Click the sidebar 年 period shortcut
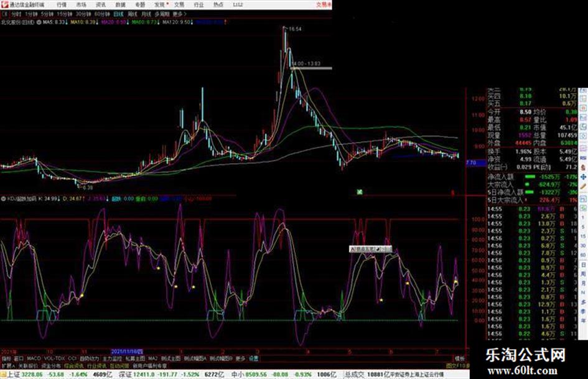Screen dimensions: 588x379 [583, 320]
